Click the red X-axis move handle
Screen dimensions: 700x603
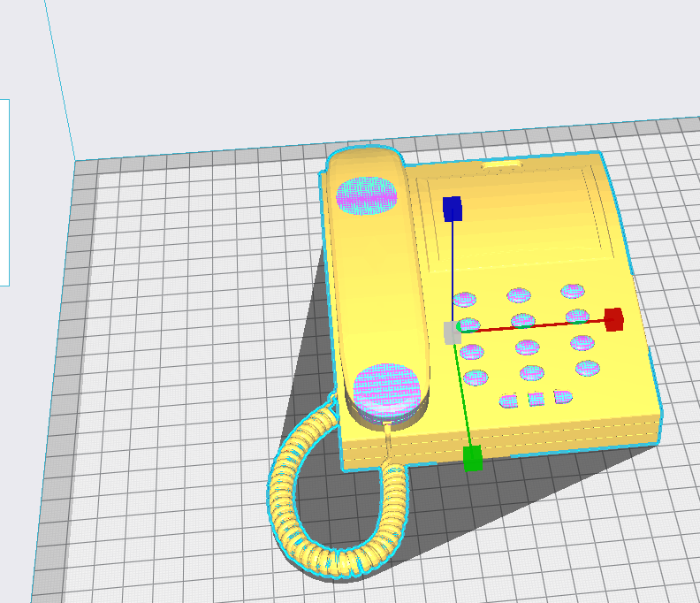click(x=614, y=319)
